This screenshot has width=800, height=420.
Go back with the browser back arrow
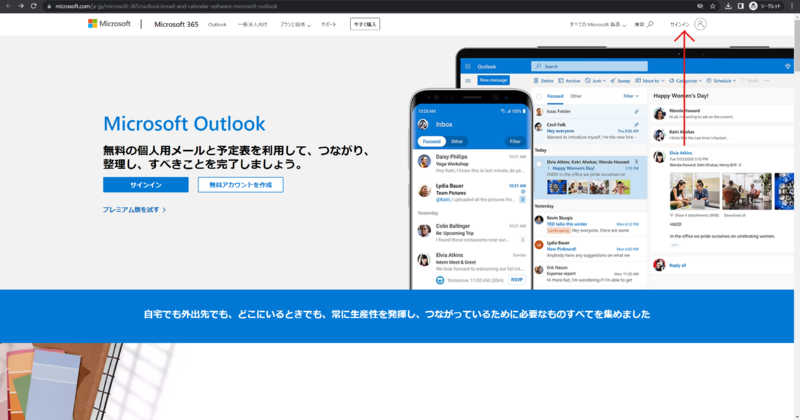pos(8,6)
